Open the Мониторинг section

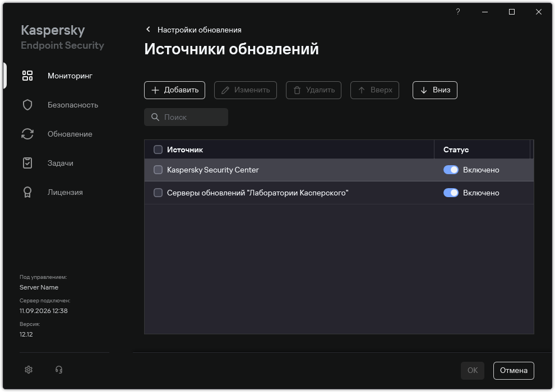70,76
